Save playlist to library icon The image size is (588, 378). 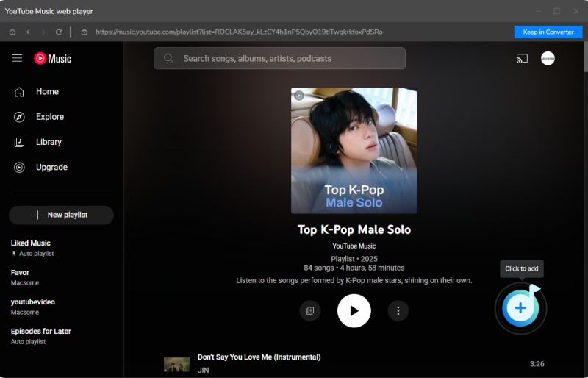(310, 311)
